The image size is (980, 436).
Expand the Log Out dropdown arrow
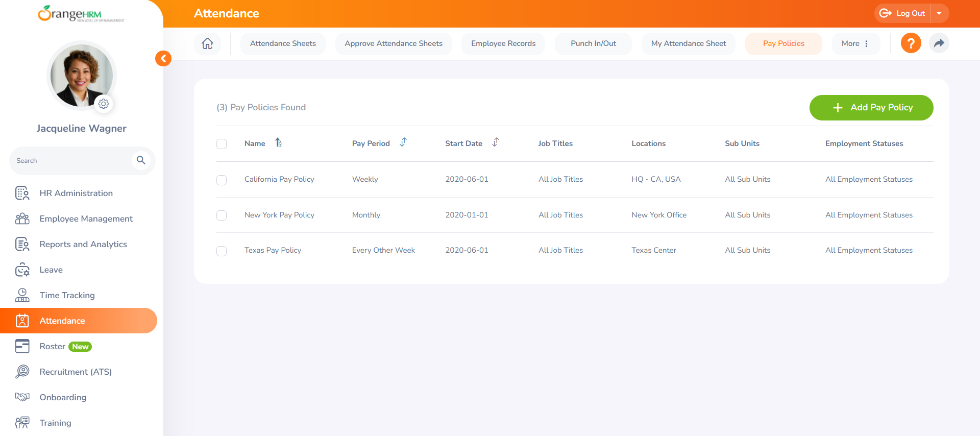939,13
